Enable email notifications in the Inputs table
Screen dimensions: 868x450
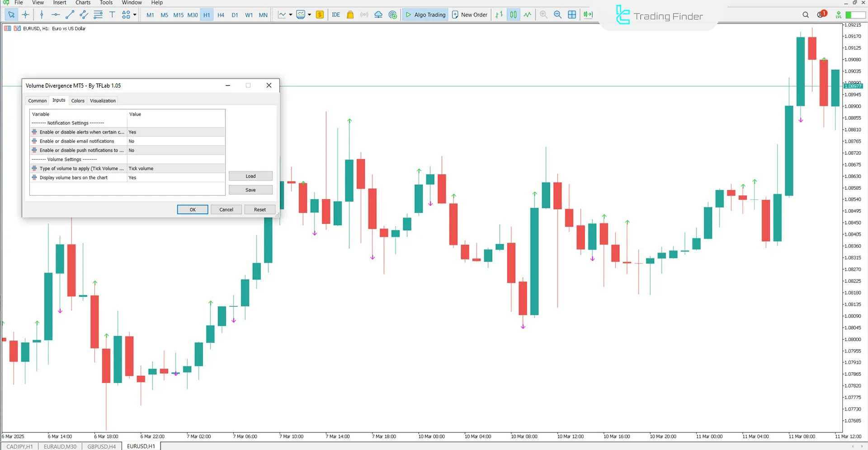[x=175, y=141]
